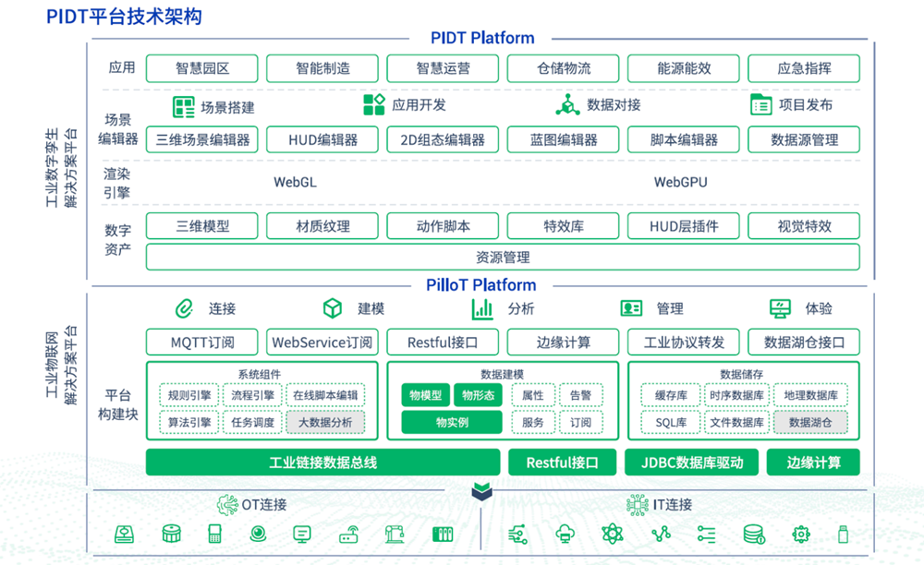The width and height of the screenshot is (924, 565).
Task: Click the 应用开发 grid icon
Action: coord(373,104)
